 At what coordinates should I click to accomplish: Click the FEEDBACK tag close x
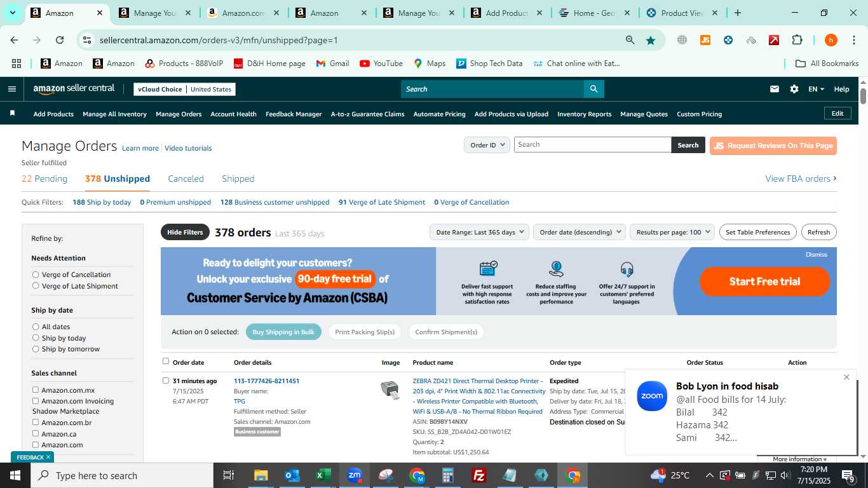point(48,457)
